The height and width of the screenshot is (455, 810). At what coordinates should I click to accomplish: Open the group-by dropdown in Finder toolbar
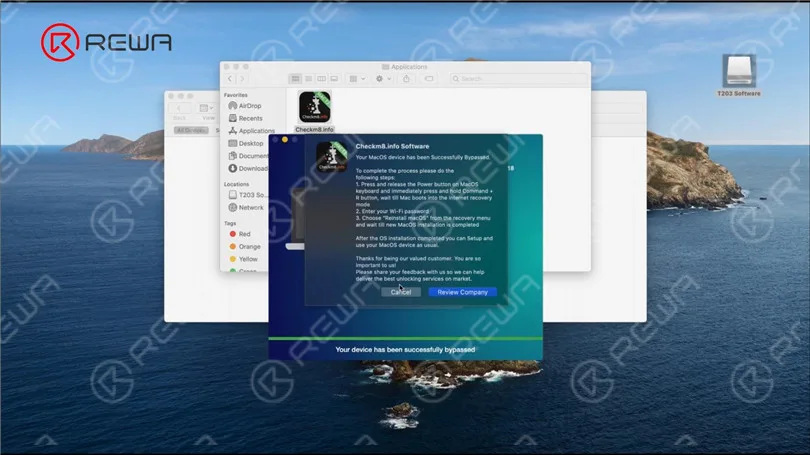pyautogui.click(x=357, y=79)
